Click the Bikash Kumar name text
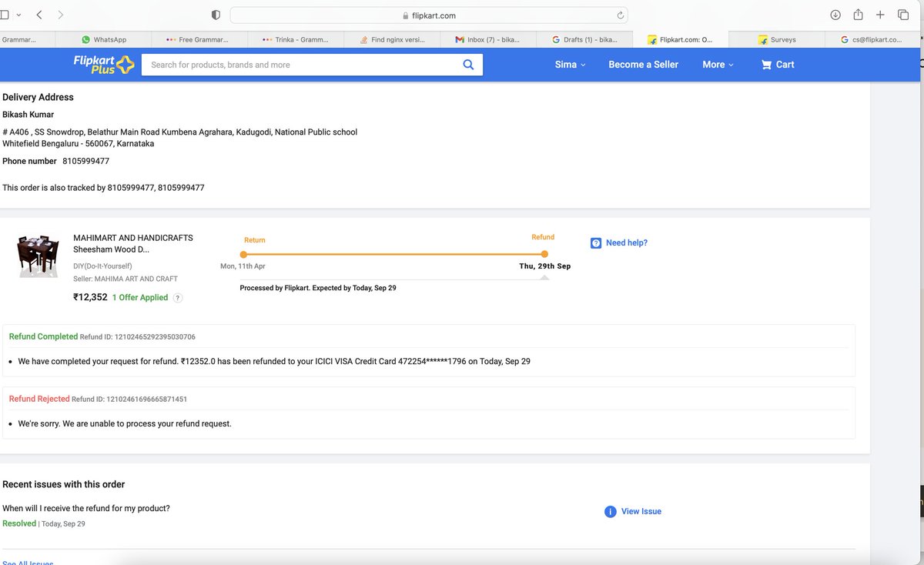 [28, 115]
